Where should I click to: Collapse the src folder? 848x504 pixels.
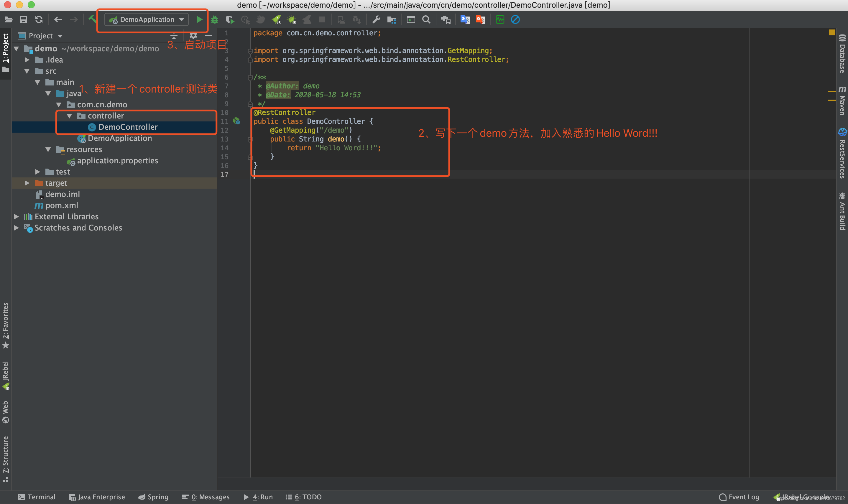[27, 71]
